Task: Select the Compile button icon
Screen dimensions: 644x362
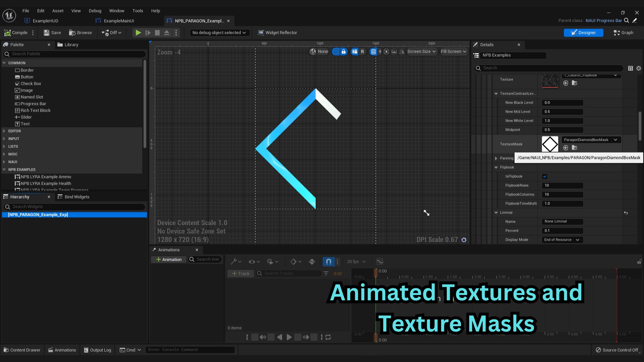Action: [7, 33]
